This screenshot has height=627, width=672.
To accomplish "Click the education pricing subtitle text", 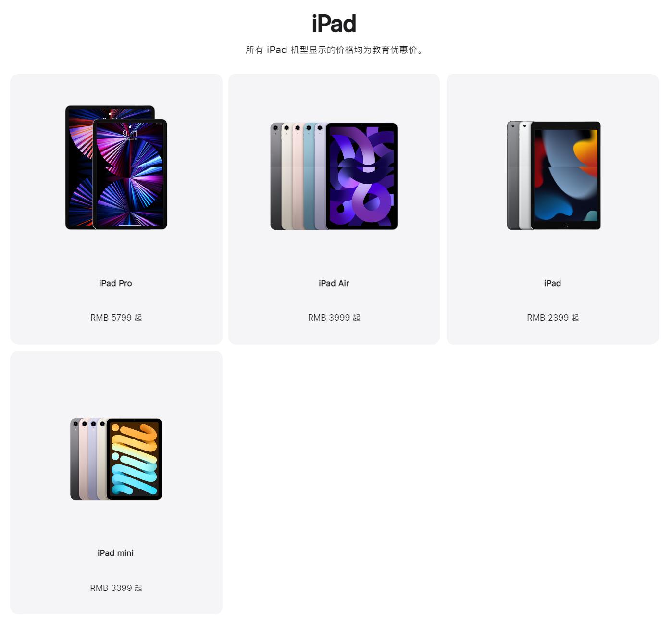I will point(334,50).
